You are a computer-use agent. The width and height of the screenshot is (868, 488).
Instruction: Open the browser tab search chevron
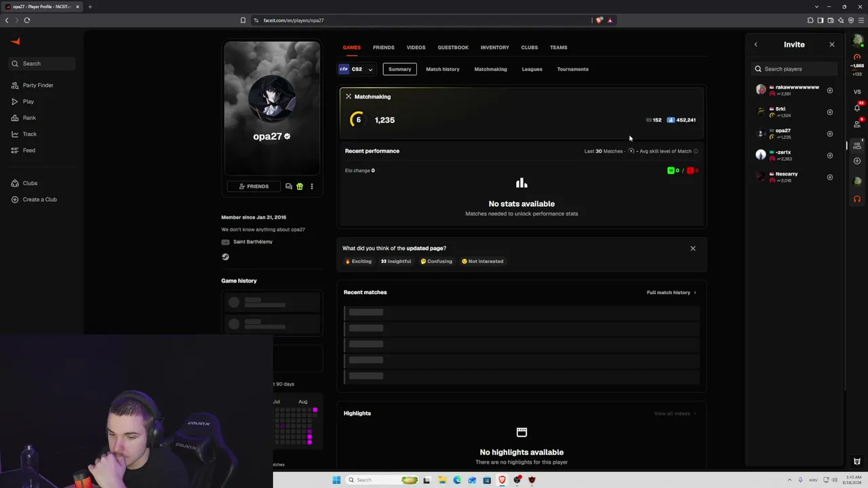click(x=816, y=7)
